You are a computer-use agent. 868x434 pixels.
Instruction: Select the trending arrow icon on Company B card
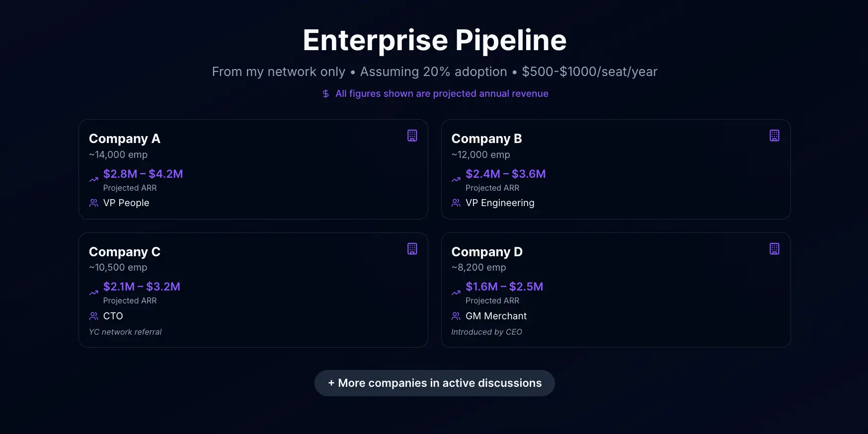point(456,179)
